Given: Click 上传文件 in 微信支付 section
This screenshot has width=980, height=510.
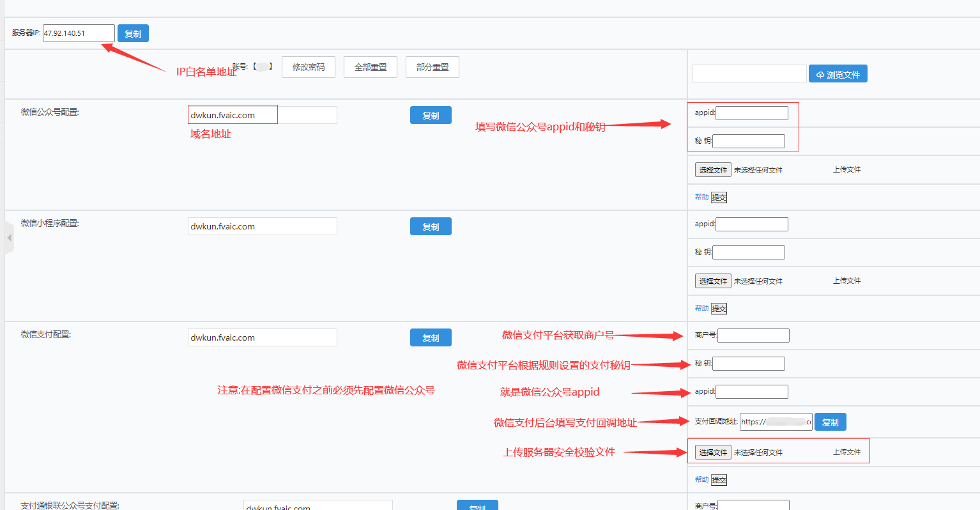Looking at the screenshot, I should point(846,452).
